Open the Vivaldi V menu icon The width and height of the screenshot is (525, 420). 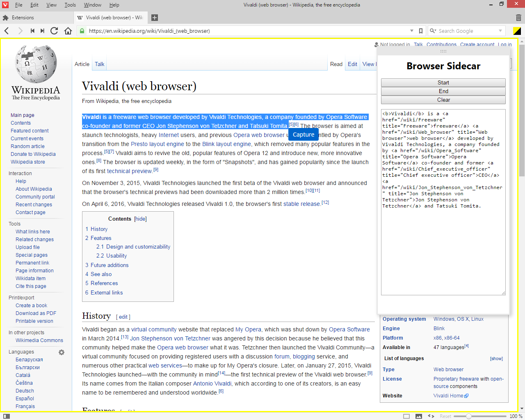tap(5, 5)
